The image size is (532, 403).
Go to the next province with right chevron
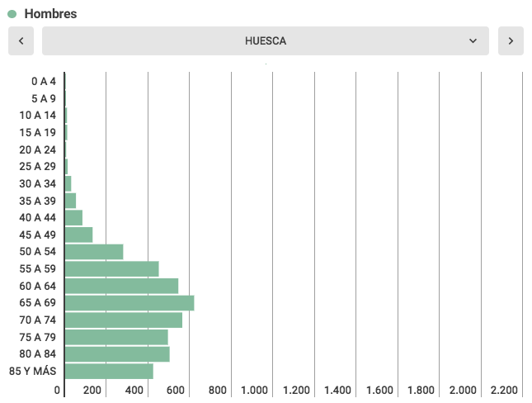[x=511, y=40]
